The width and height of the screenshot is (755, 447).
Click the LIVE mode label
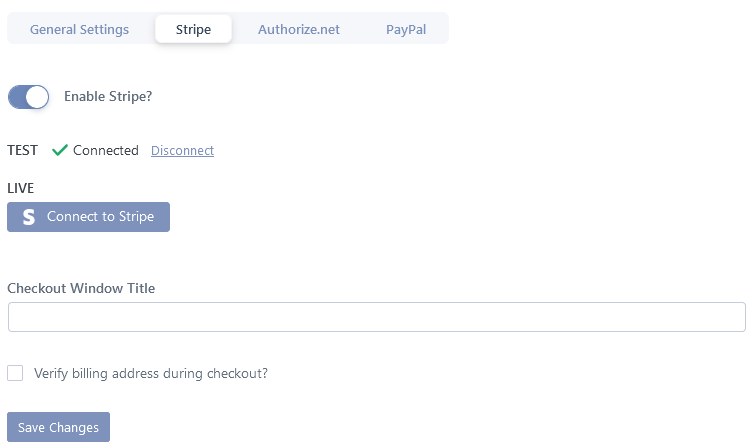[20, 188]
